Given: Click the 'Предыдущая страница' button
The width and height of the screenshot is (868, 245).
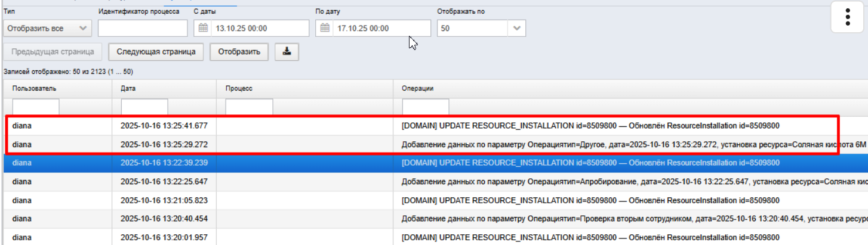Looking at the screenshot, I should 53,52.
